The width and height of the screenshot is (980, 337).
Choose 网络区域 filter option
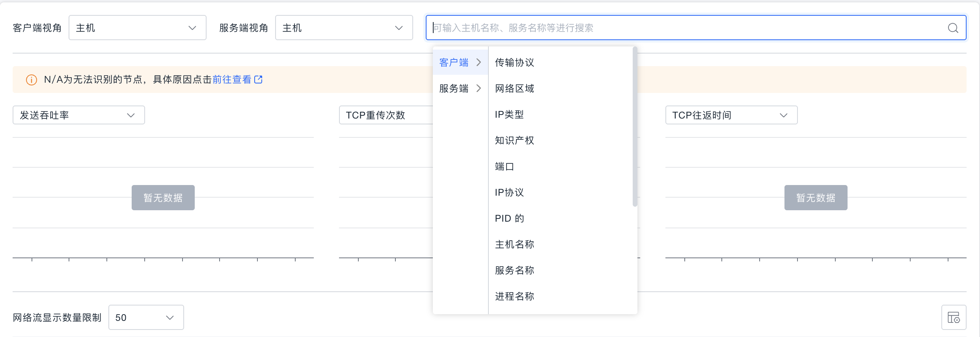pos(514,89)
